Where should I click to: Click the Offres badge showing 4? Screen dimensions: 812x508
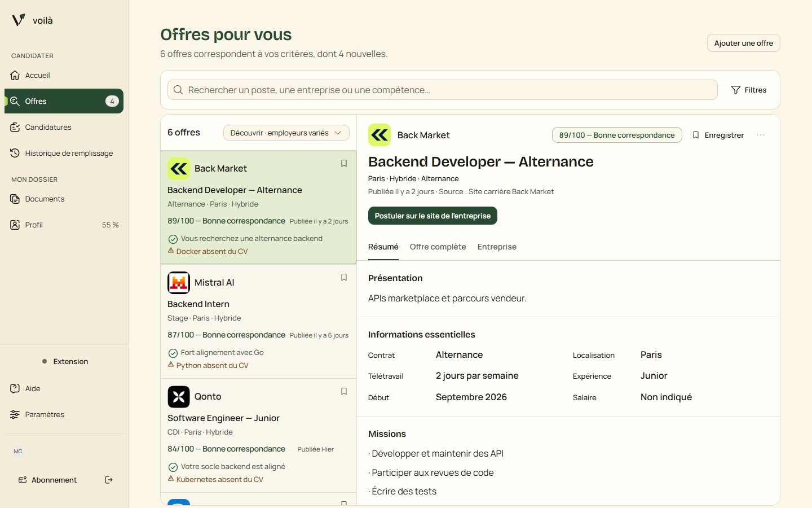coord(112,101)
